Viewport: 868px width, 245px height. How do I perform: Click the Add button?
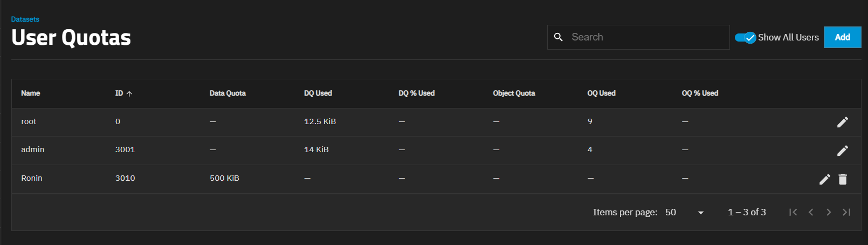[843, 37]
